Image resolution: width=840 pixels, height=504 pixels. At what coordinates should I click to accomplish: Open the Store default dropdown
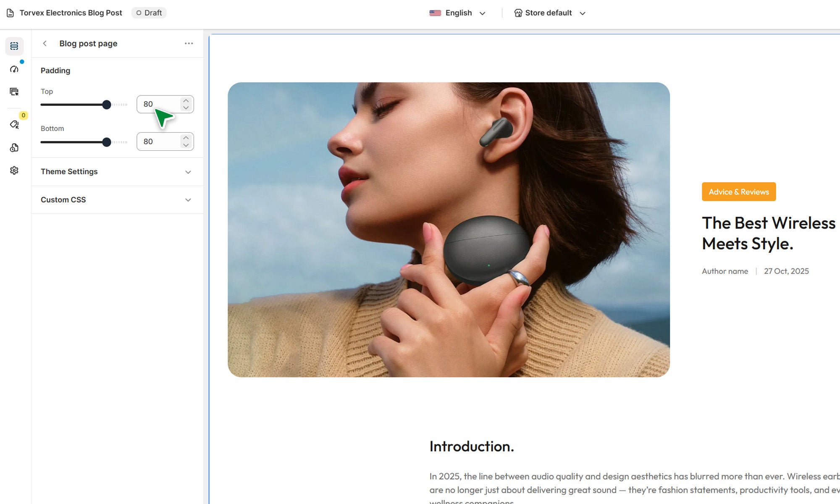(549, 13)
